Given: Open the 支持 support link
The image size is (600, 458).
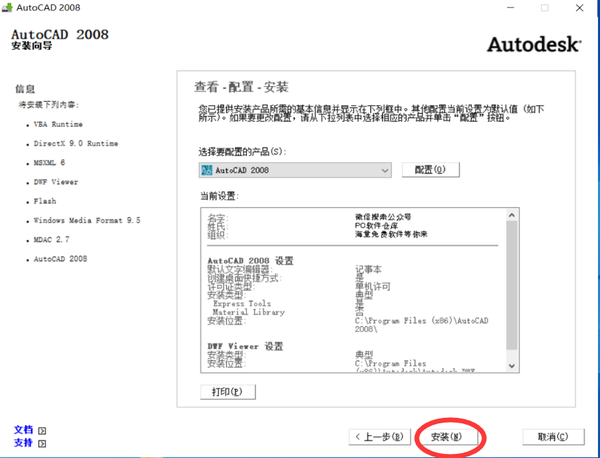Looking at the screenshot, I should [x=24, y=443].
